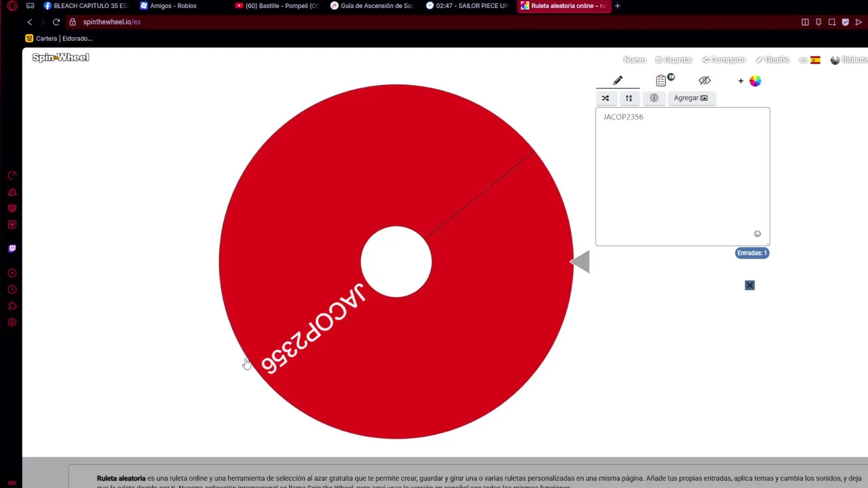The width and height of the screenshot is (868, 488).
Task: Add a new wheel with colorful plus icon
Action: [750, 81]
